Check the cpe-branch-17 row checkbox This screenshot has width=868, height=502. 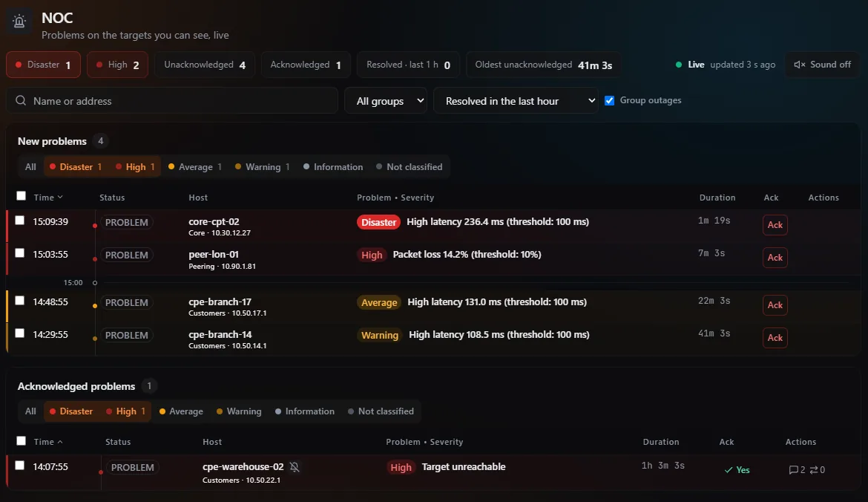[x=20, y=300]
